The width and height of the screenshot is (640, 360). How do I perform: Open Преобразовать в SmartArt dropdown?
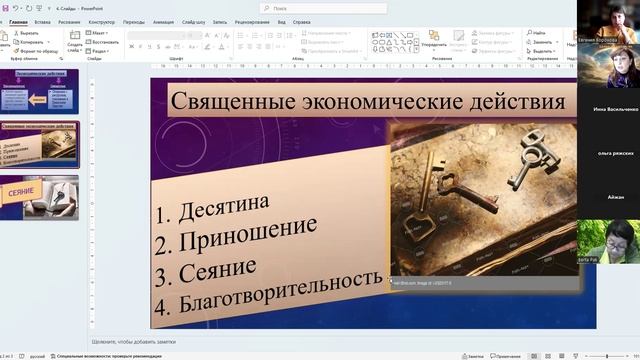click(332, 51)
